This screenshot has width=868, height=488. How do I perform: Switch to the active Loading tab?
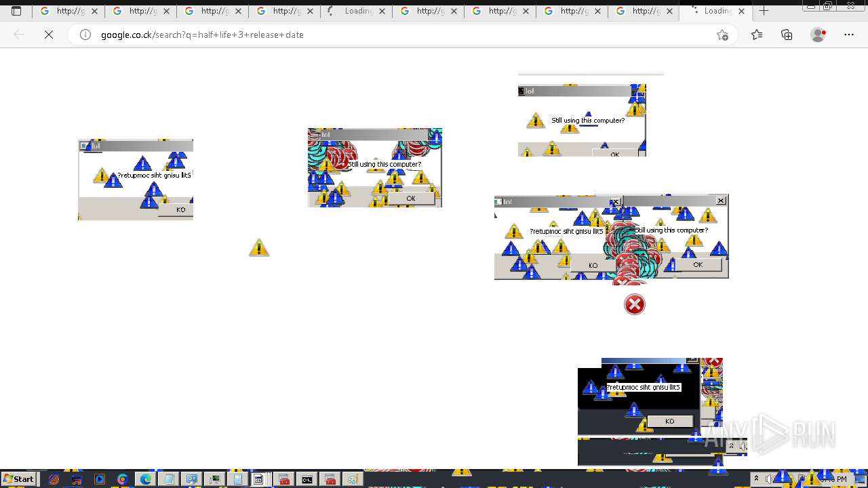715,11
